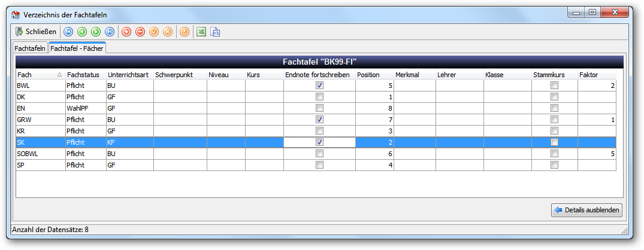This screenshot has height=250, width=644.
Task: Toggle Endnote fortschreiben checkbox for EN
Action: pos(319,108)
